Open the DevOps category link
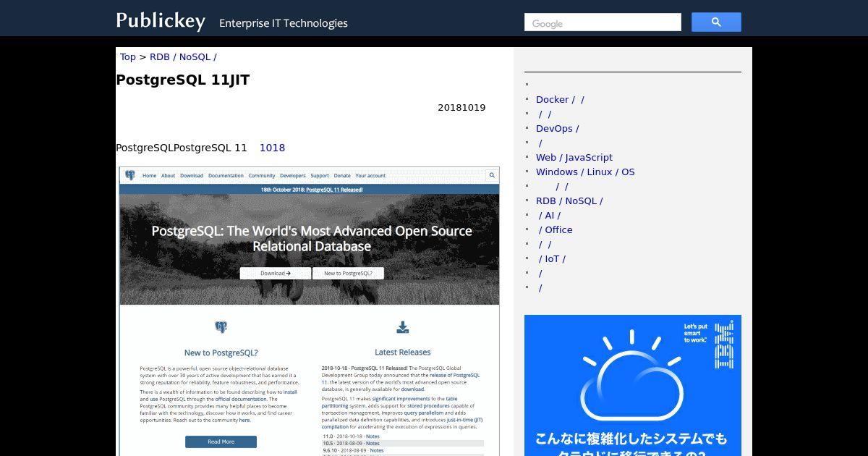868x456 pixels. coord(557,128)
